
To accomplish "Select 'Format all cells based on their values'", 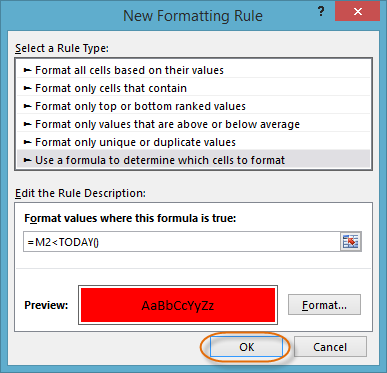I will (193, 70).
